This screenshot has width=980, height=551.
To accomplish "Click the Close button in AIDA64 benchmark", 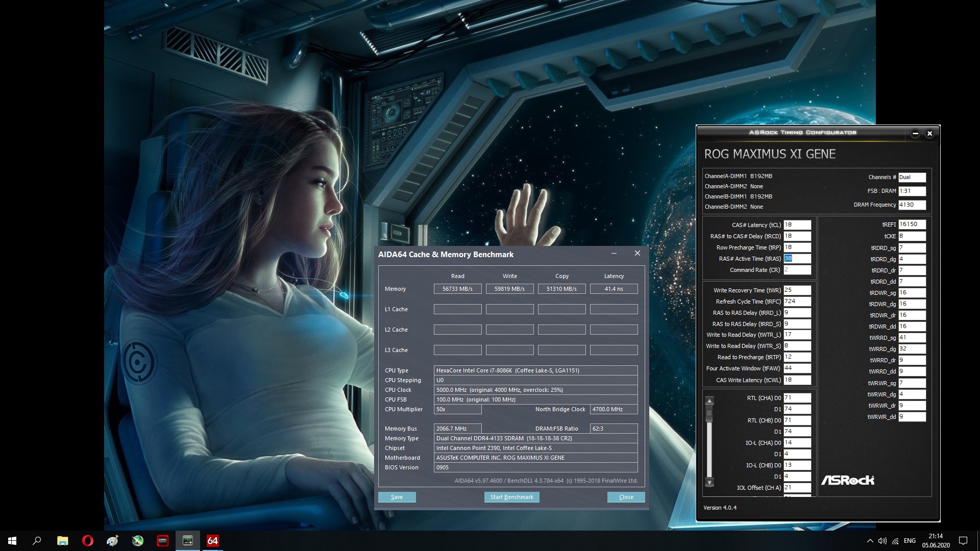I will [626, 497].
